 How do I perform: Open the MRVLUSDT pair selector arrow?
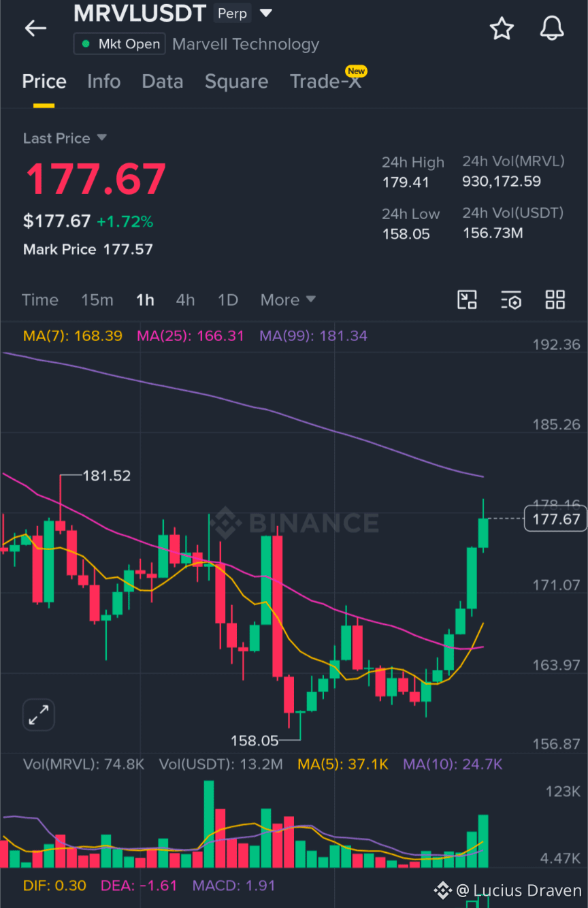click(266, 13)
